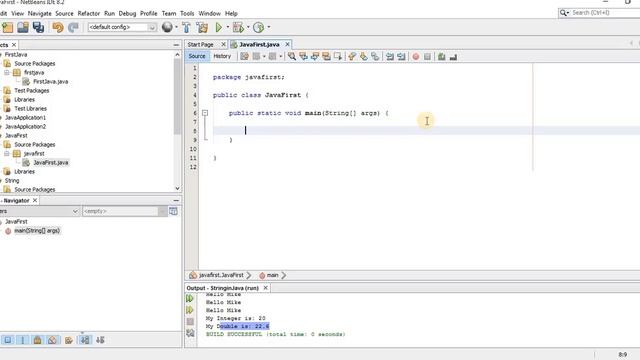Viewport: 640px width, 360px height.
Task: Select FirstJava.java in project tree
Action: click(x=51, y=82)
